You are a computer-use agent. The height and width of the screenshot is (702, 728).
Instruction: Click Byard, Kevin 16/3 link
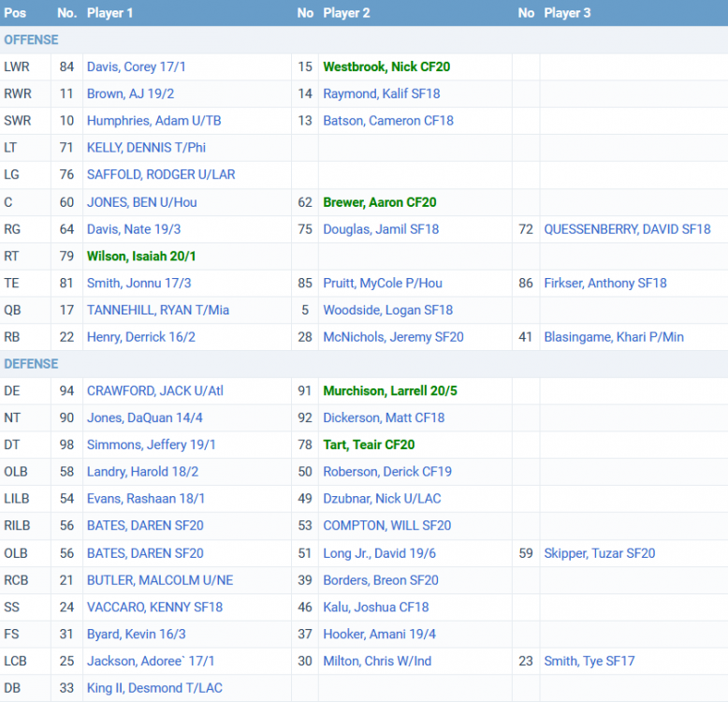136,635
